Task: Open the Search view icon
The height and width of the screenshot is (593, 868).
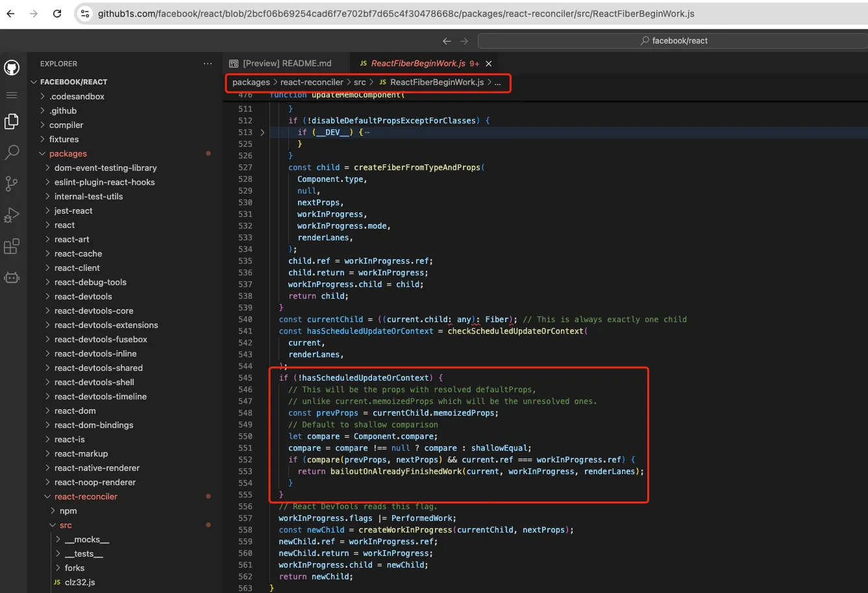Action: pyautogui.click(x=12, y=153)
